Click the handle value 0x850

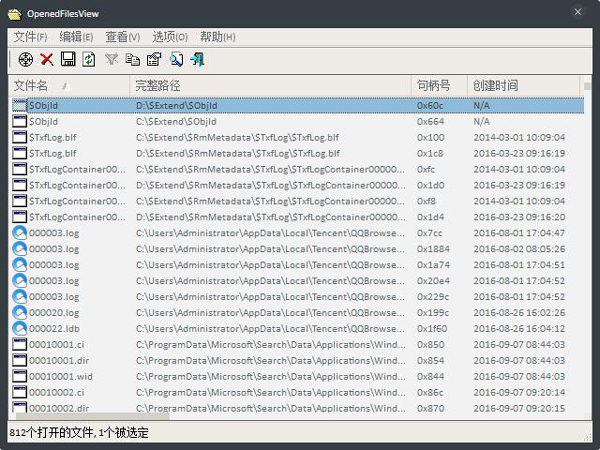(x=430, y=344)
